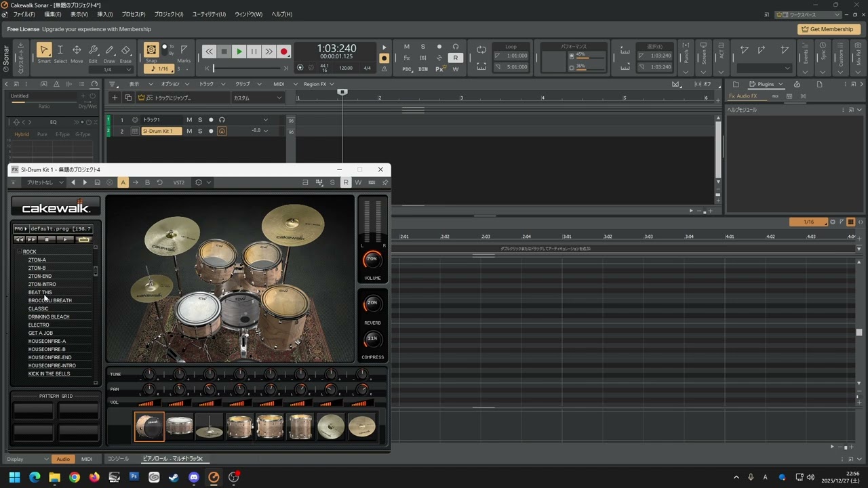Show the virtual keyboard icon in plugin header
The width and height of the screenshot is (868, 488).
[x=372, y=182]
